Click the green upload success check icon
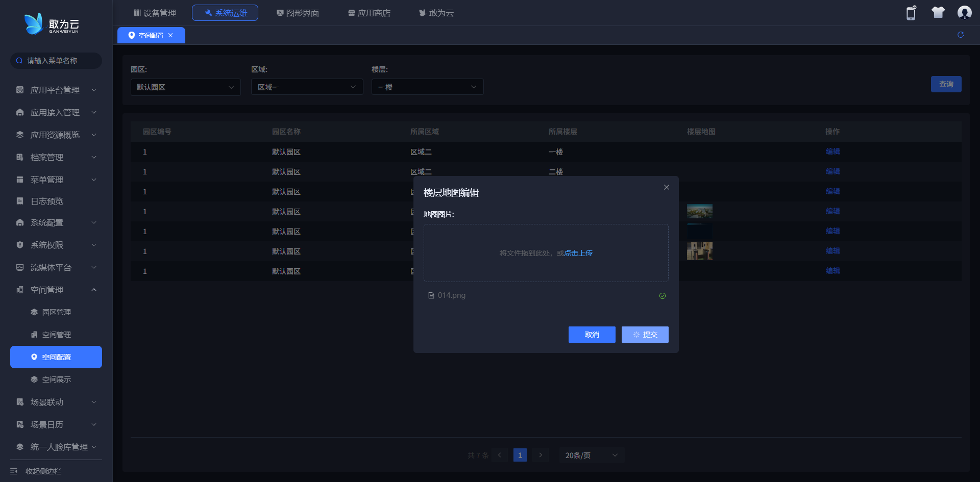This screenshot has height=482, width=980. tap(663, 296)
